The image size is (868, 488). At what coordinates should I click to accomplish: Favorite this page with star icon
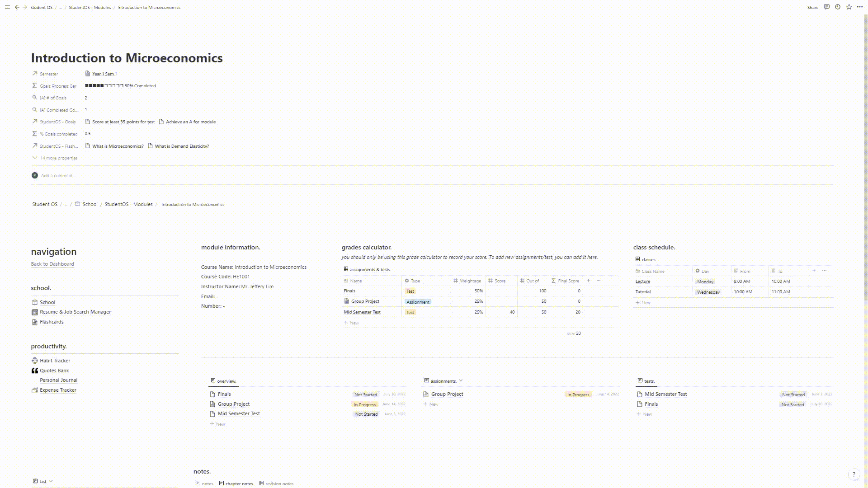tap(849, 7)
